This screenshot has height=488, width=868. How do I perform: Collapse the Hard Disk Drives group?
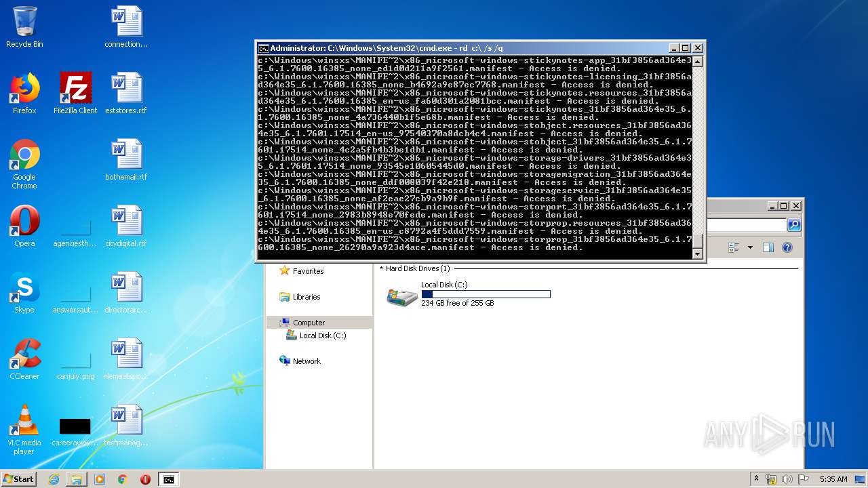[381, 268]
